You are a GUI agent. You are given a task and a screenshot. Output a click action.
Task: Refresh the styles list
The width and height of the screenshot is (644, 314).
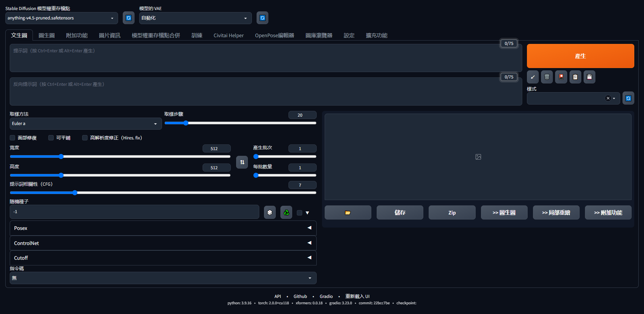628,98
